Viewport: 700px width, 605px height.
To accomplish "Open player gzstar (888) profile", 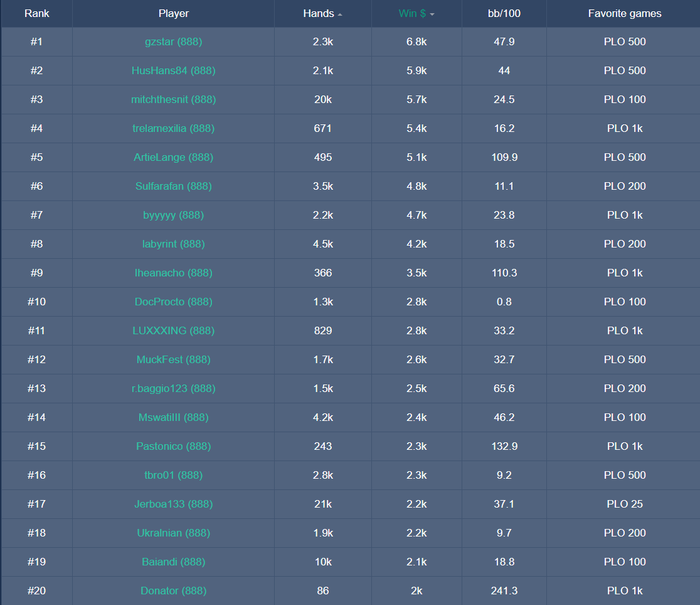I will pos(173,42).
